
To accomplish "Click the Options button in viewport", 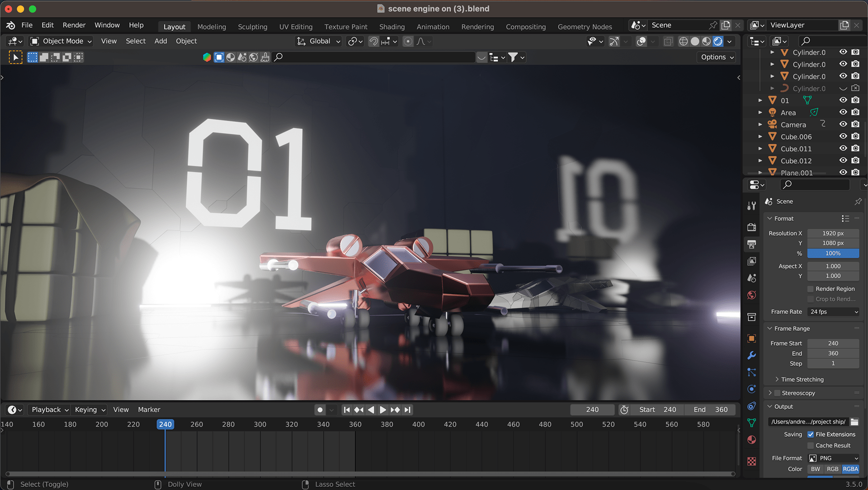I will (x=717, y=57).
